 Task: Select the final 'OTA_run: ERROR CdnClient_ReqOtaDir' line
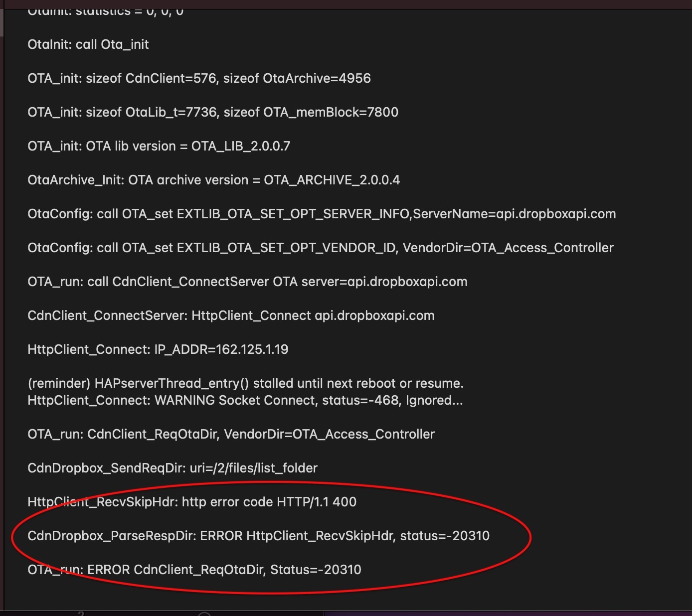194,570
